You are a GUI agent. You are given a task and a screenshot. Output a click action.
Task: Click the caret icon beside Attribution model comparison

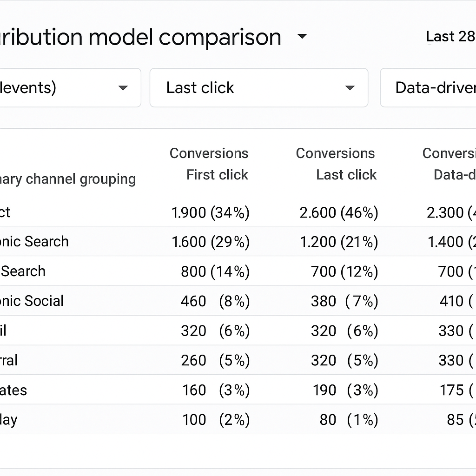pos(302,37)
